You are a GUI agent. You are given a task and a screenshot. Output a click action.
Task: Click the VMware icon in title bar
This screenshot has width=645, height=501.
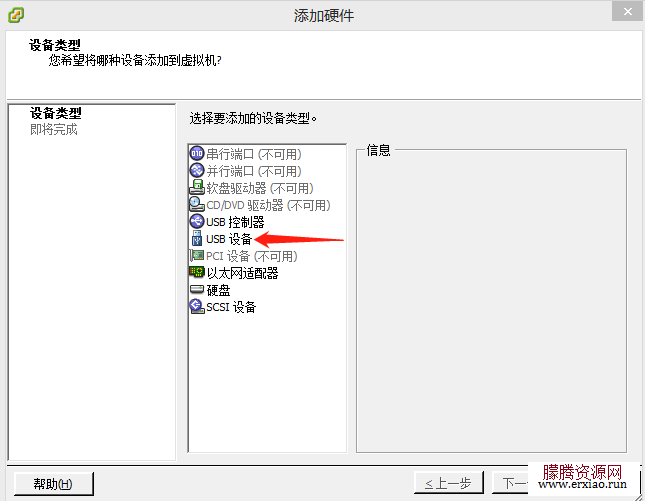point(16,15)
